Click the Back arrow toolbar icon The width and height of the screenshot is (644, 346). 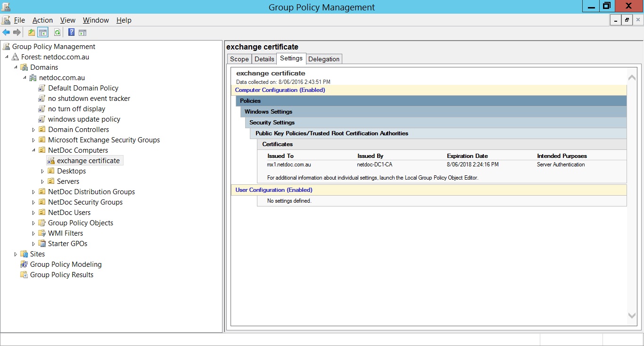coord(6,33)
